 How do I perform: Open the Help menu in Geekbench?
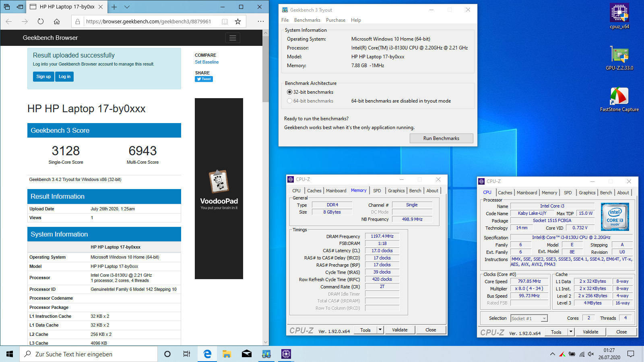click(x=356, y=20)
